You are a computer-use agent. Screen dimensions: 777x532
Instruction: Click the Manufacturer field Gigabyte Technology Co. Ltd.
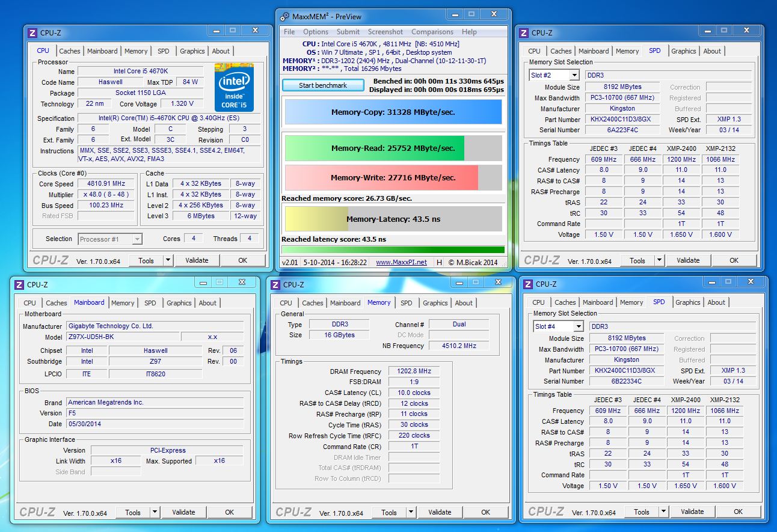(x=155, y=326)
